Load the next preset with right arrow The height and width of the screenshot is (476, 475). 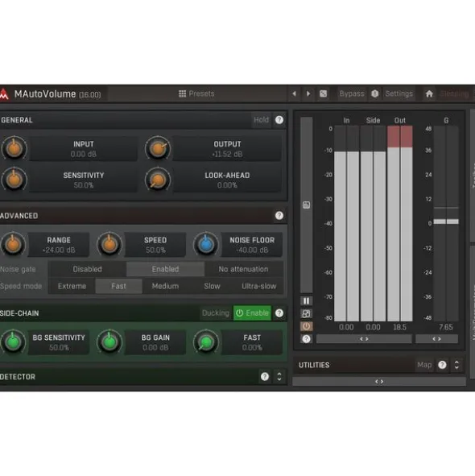pos(308,93)
